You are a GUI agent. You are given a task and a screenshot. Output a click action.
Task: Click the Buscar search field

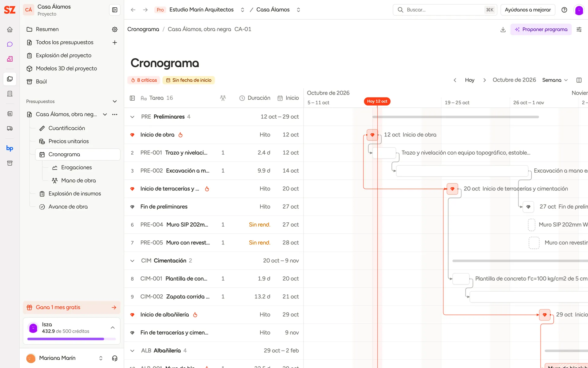445,10
